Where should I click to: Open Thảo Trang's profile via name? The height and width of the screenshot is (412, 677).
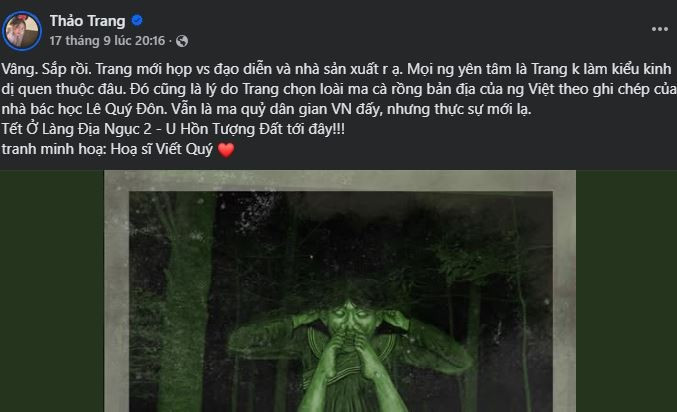tap(87, 21)
